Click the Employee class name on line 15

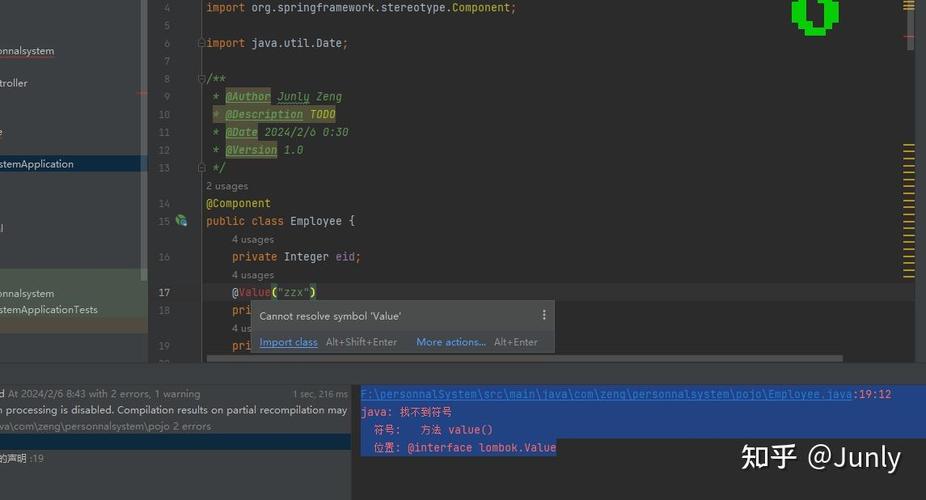[315, 221]
